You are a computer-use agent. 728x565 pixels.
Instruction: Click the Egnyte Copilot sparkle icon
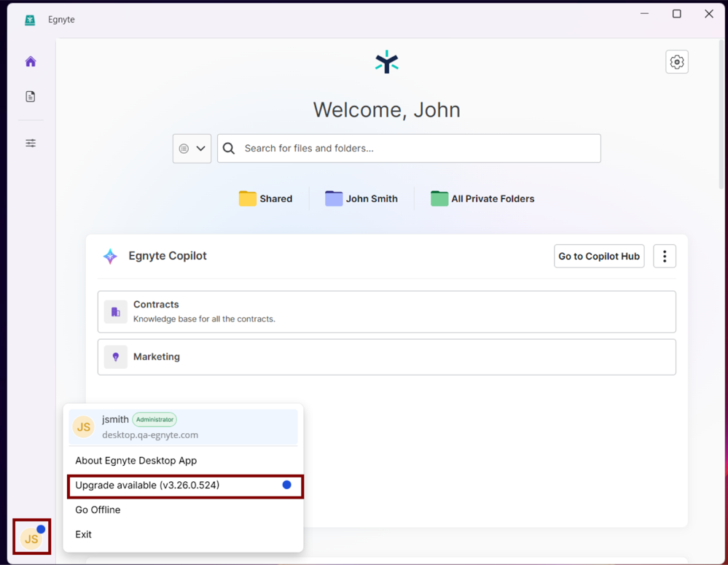[110, 256]
